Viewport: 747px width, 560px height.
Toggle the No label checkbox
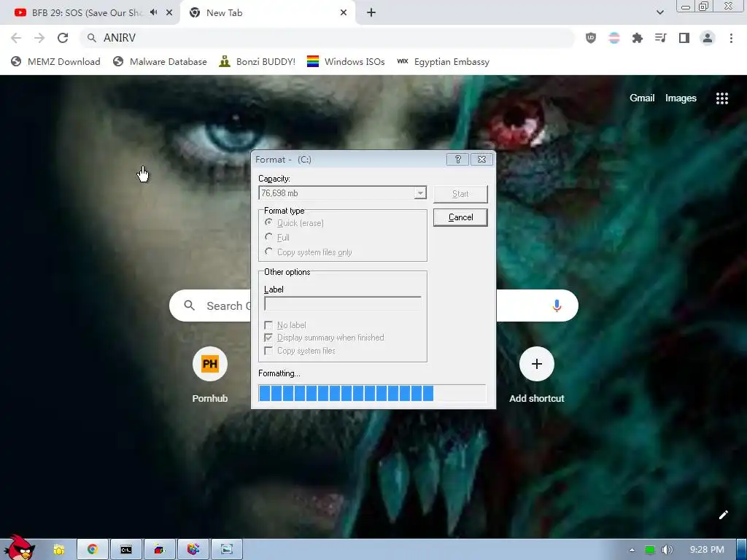(x=268, y=325)
